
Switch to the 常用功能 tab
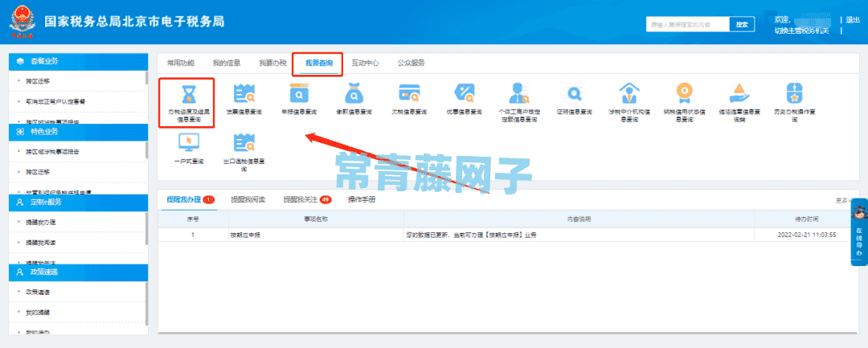coord(181,63)
